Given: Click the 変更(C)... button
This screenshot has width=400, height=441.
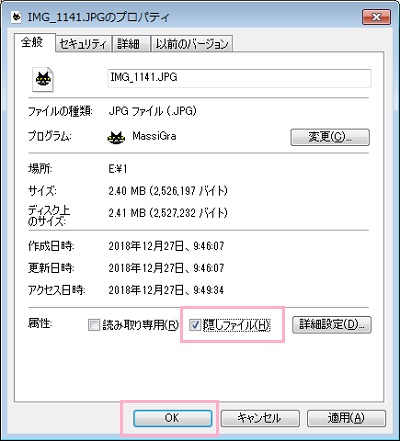Looking at the screenshot, I should [x=330, y=137].
